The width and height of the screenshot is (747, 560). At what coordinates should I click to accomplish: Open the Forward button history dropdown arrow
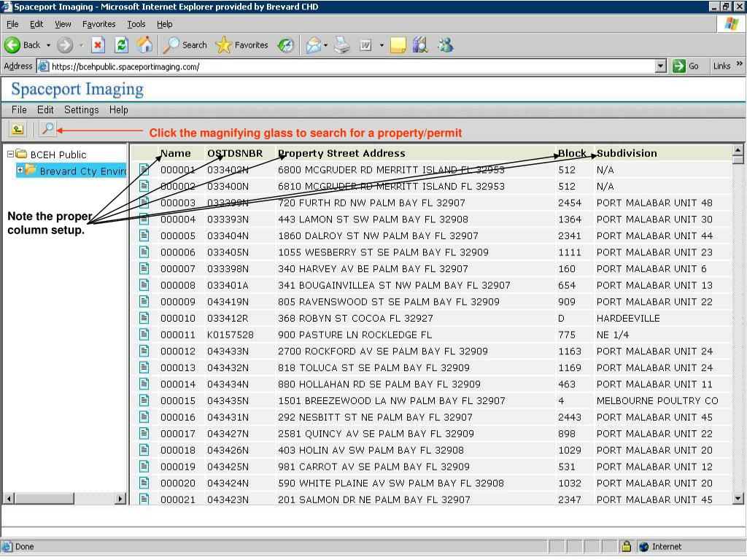pos(81,45)
